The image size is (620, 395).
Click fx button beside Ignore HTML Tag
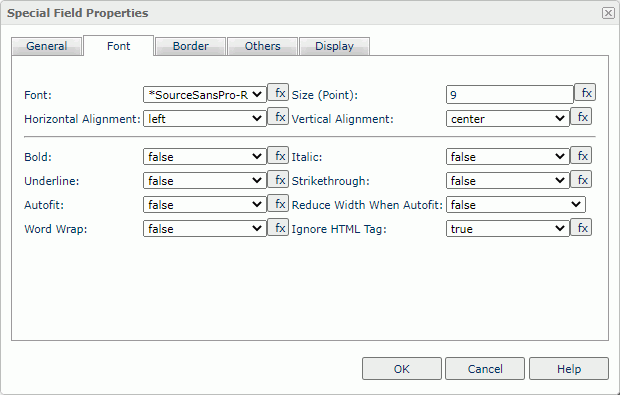[581, 227]
